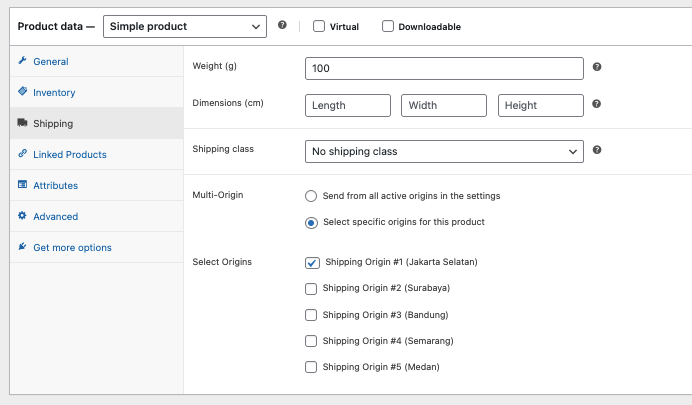The width and height of the screenshot is (692, 405).
Task: Open the Simple product type dropdown
Action: point(185,26)
